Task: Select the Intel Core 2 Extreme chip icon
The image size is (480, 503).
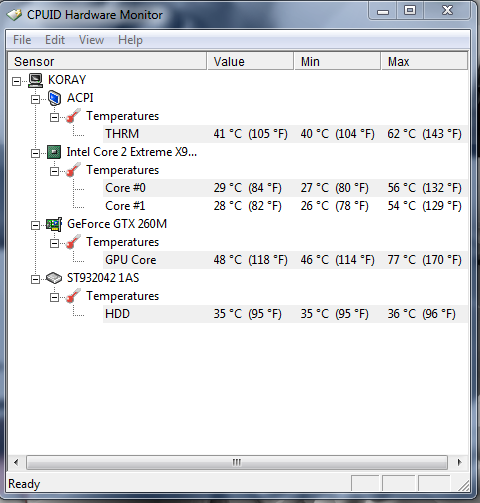Action: tap(54, 152)
